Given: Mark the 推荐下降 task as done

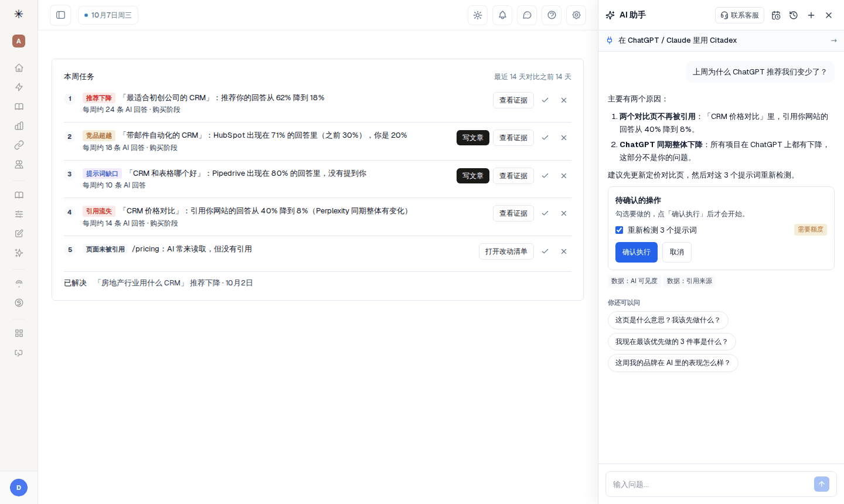Looking at the screenshot, I should click(545, 100).
